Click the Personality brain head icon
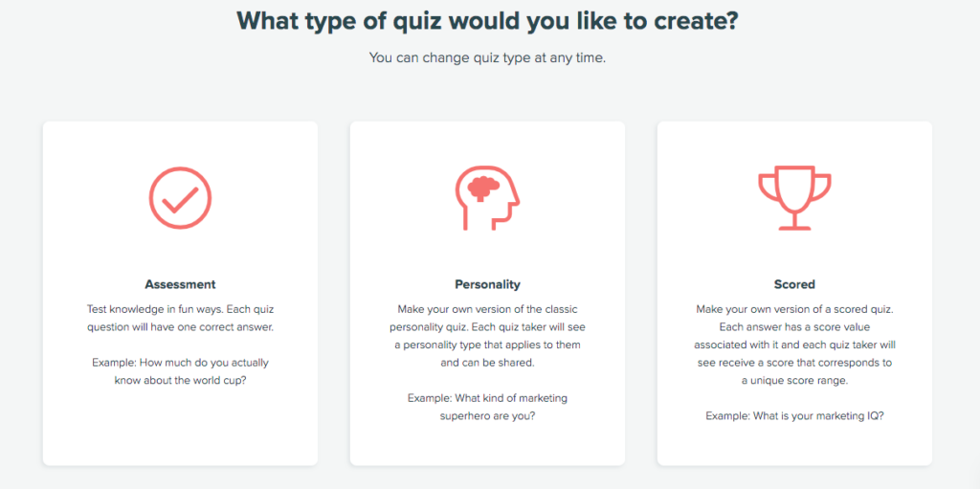 tap(487, 199)
